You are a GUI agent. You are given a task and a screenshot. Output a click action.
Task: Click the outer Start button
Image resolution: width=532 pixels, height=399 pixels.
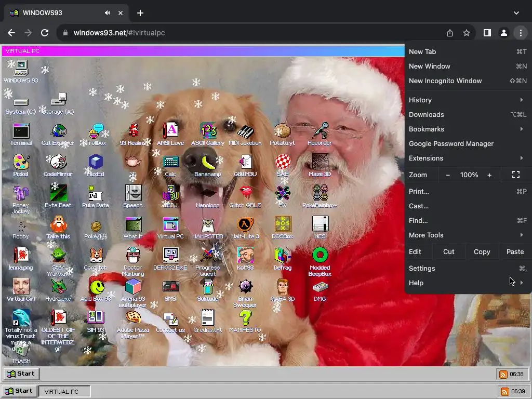pos(19,391)
